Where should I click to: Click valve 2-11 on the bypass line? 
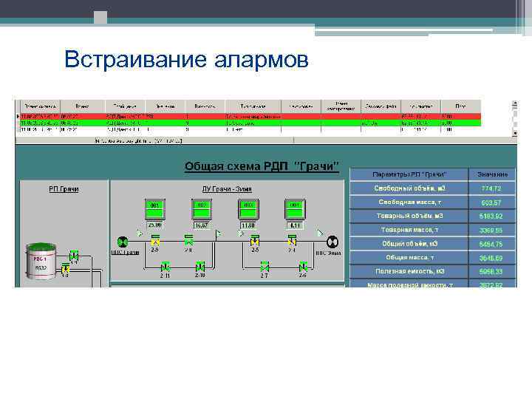[x=166, y=267]
